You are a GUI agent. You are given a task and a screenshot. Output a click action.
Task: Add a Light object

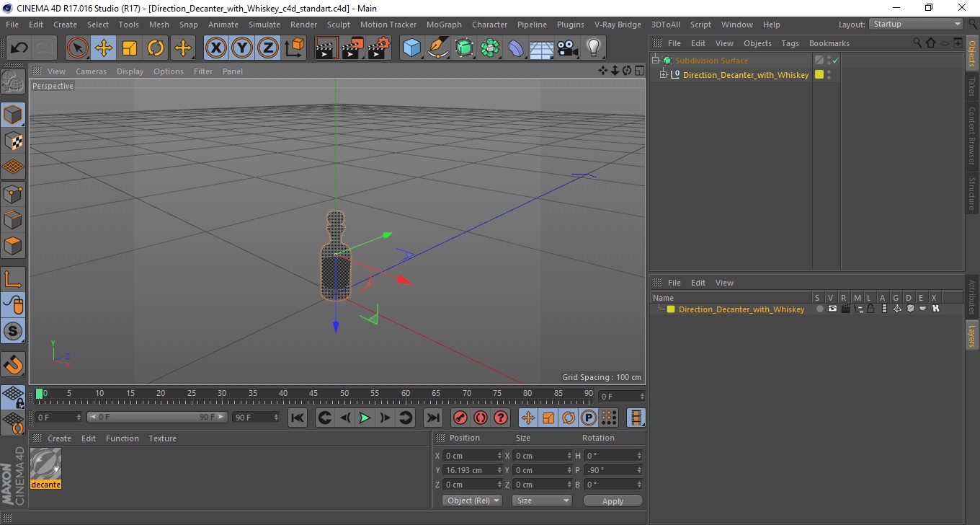[x=594, y=48]
